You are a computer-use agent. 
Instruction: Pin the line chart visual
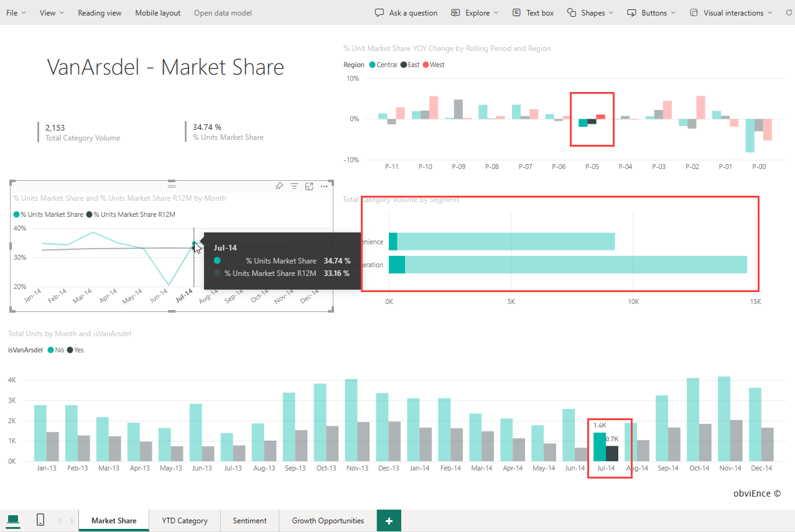pyautogui.click(x=279, y=186)
